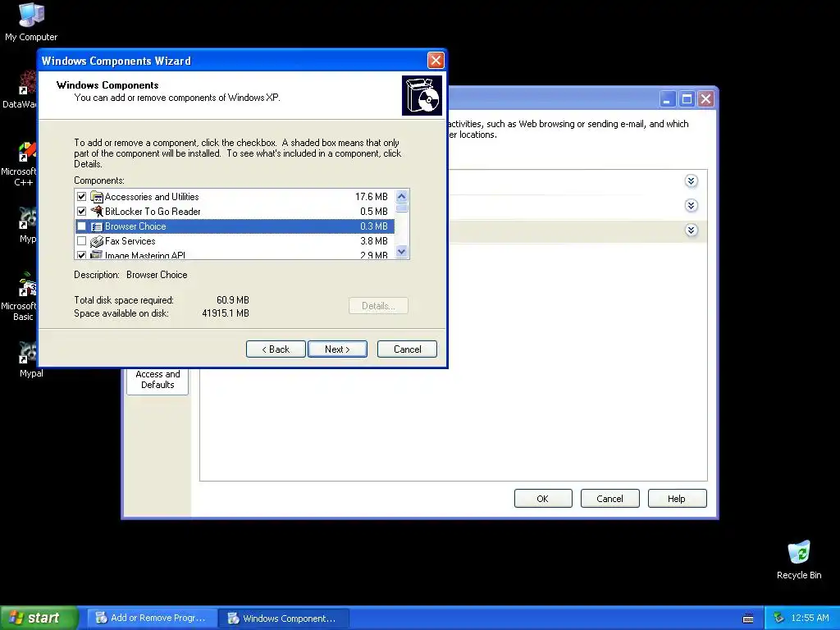Maximize the Add or Remove Programs window
The image size is (840, 630).
click(687, 99)
